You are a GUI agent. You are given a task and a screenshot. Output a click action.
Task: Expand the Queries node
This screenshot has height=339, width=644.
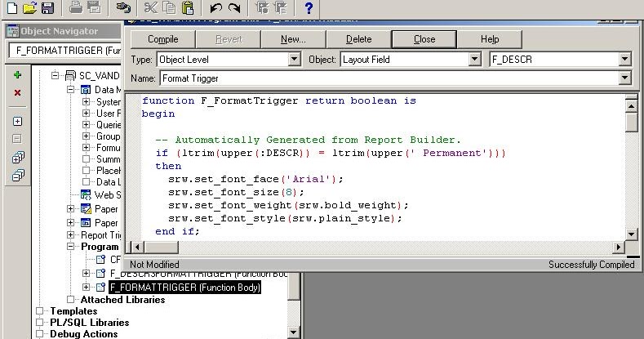point(86,124)
